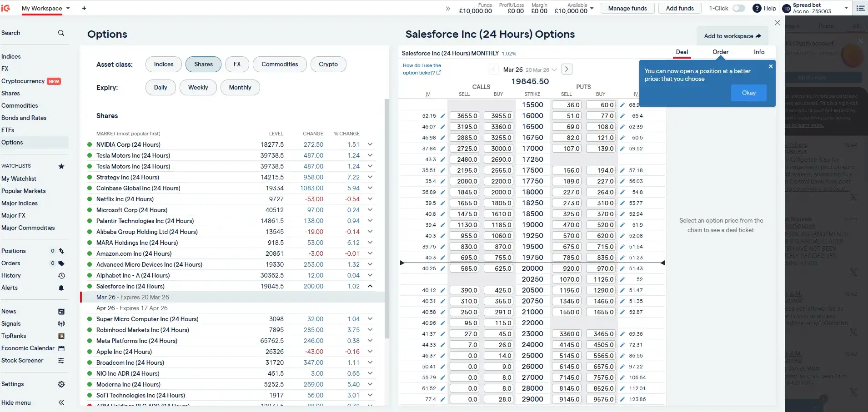Screen dimensions: 868x412
Task: Click the Watchlists star icon
Action: 61,166
